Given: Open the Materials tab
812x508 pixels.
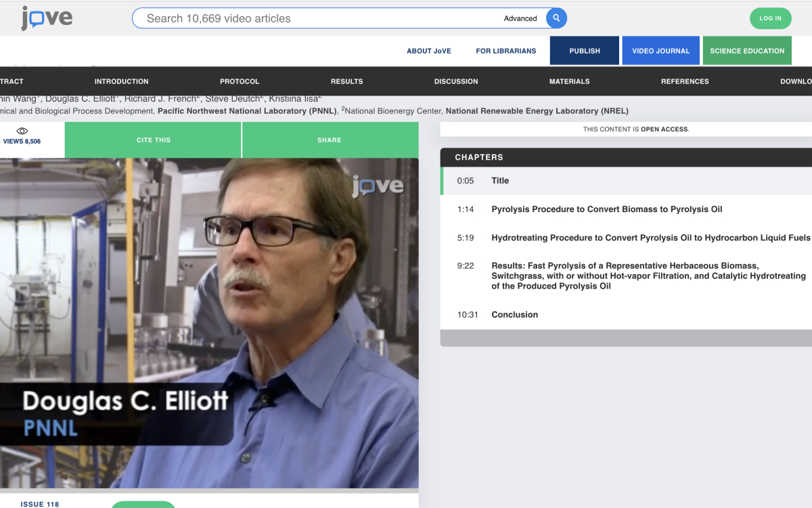Looking at the screenshot, I should coord(569,81).
